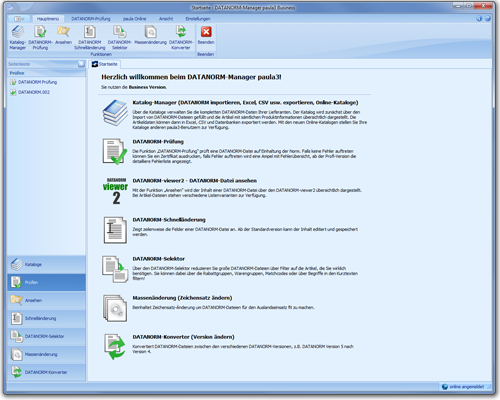Viewport: 500px width, 400px height.
Task: Open the Katalog-Manager ribbon icon
Action: click(17, 38)
